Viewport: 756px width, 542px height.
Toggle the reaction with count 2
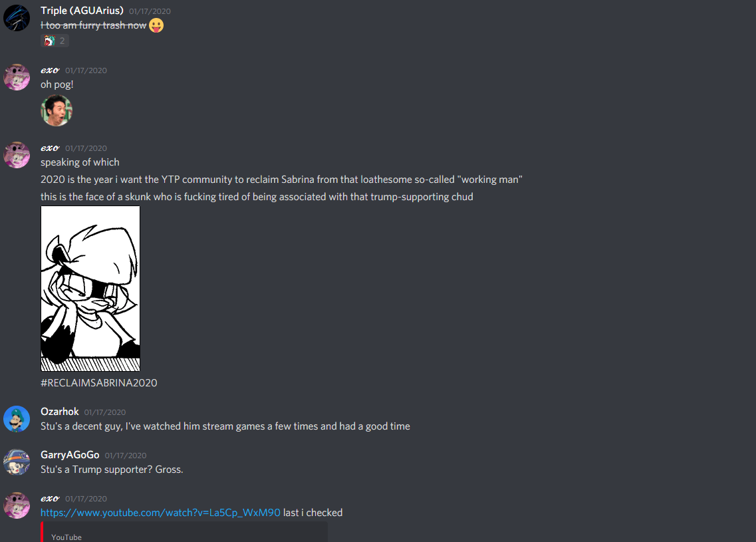point(55,41)
